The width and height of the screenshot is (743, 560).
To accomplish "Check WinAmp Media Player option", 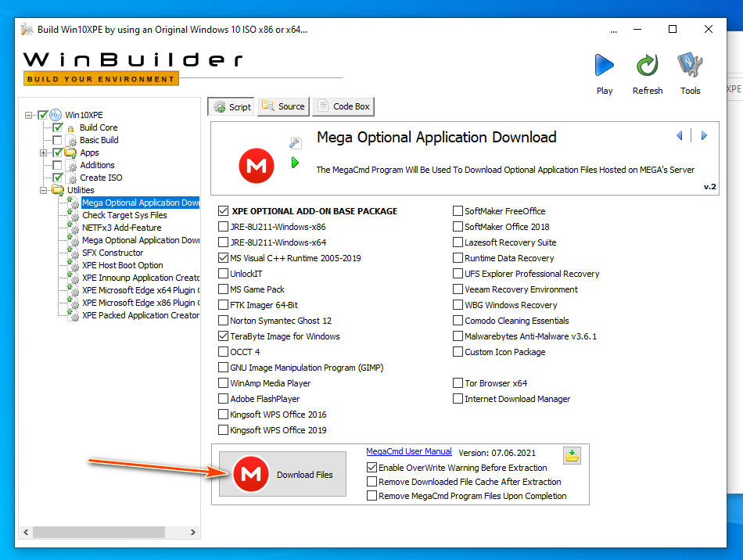I will click(x=223, y=382).
